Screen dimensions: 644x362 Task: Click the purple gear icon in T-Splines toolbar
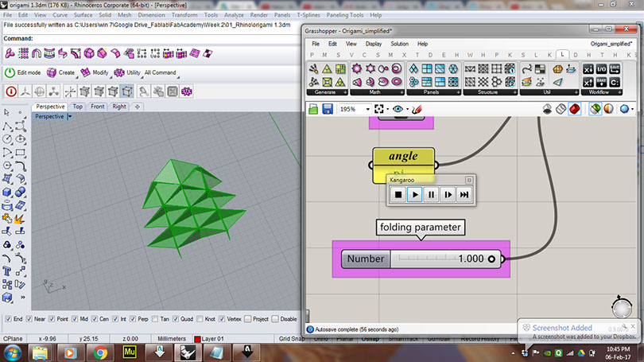coord(187,91)
